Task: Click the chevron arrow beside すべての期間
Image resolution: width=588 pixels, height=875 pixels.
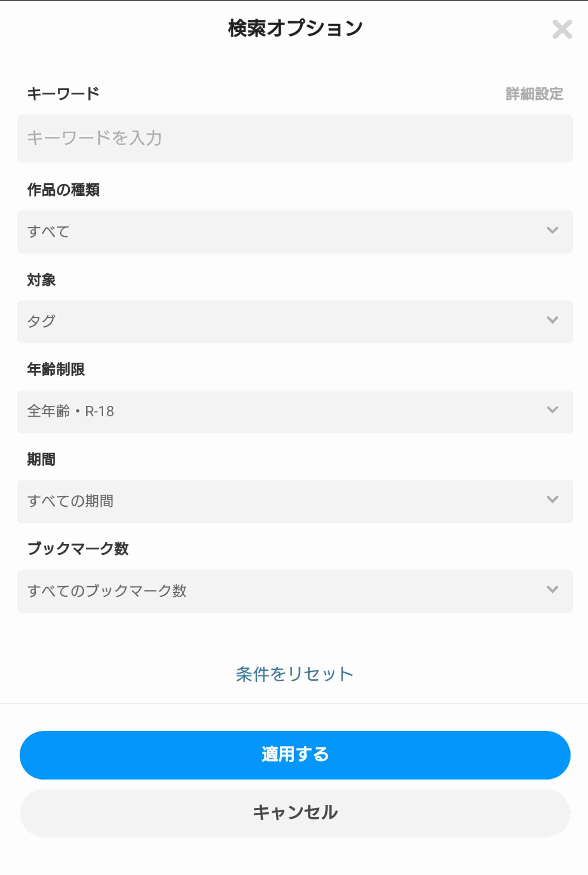Action: click(x=552, y=499)
